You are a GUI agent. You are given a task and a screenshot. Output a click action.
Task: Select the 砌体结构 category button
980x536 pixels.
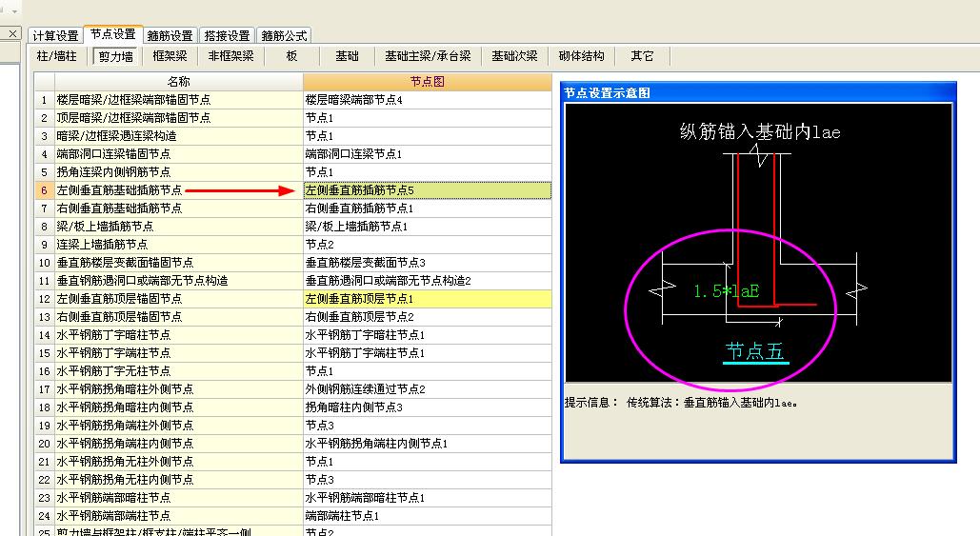pyautogui.click(x=581, y=56)
